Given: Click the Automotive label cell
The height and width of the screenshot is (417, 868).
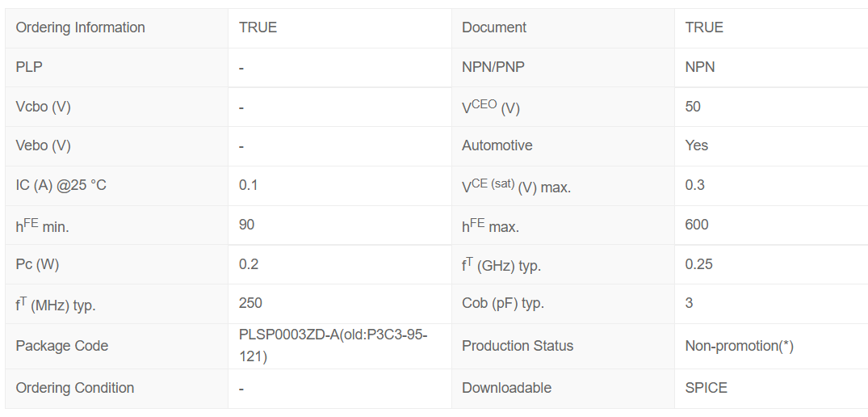Looking at the screenshot, I should click(x=497, y=145).
